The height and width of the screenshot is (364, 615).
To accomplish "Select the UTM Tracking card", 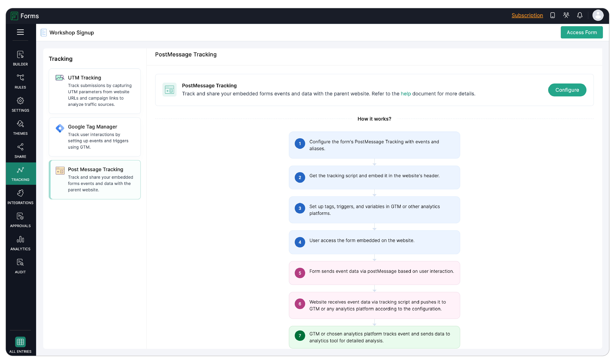I will pos(95,91).
